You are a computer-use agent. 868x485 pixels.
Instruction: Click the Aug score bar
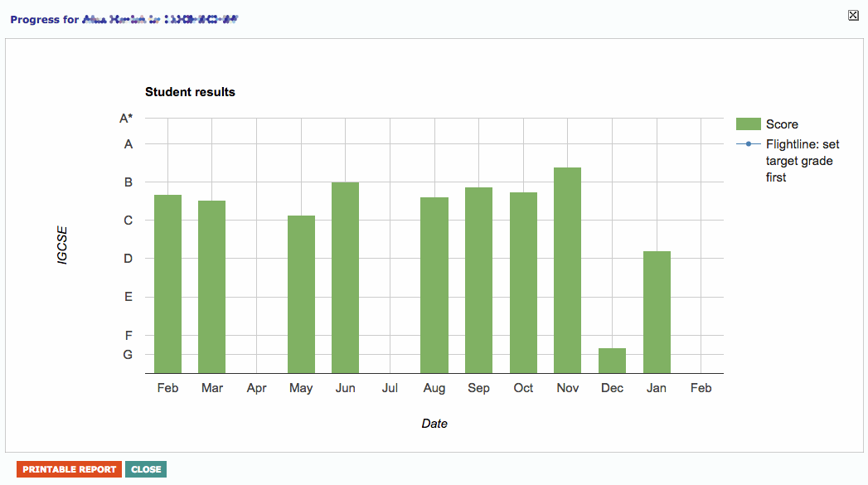click(434, 285)
